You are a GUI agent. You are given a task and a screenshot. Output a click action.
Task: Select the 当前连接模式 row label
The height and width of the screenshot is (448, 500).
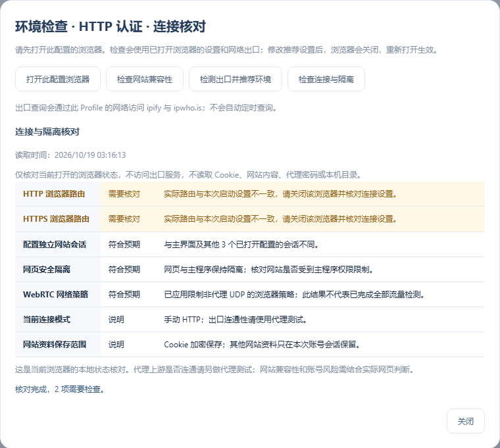47,320
